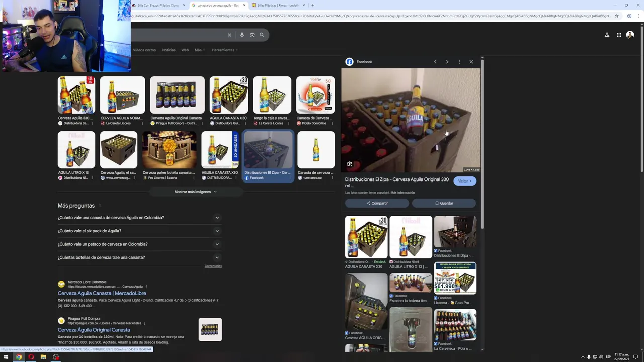Click the preview panel scrollbar

[x=482, y=143]
